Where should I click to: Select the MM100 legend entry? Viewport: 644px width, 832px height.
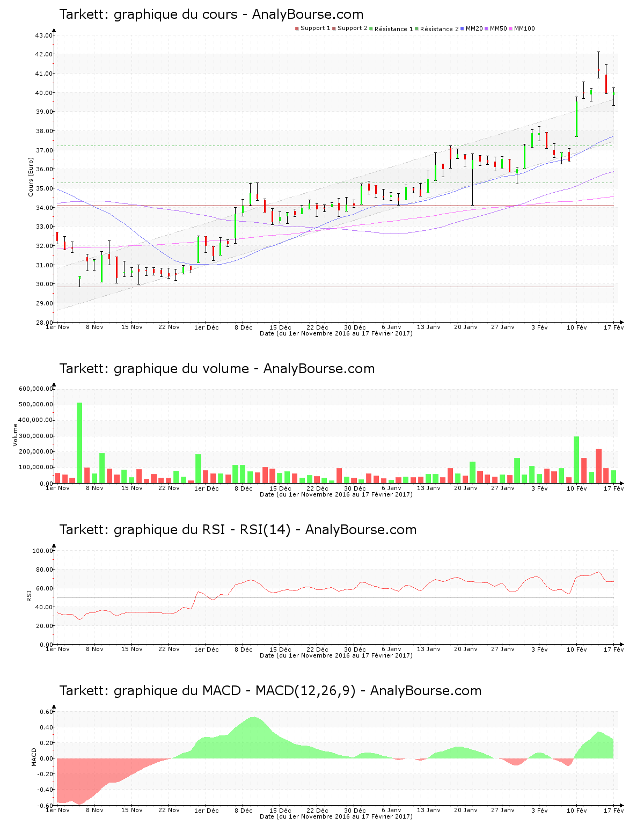[524, 28]
